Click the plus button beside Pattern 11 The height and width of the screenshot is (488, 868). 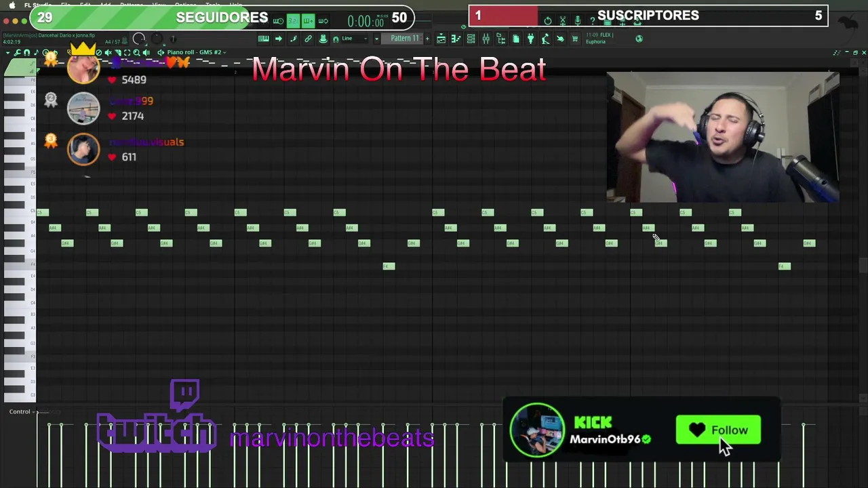point(427,39)
